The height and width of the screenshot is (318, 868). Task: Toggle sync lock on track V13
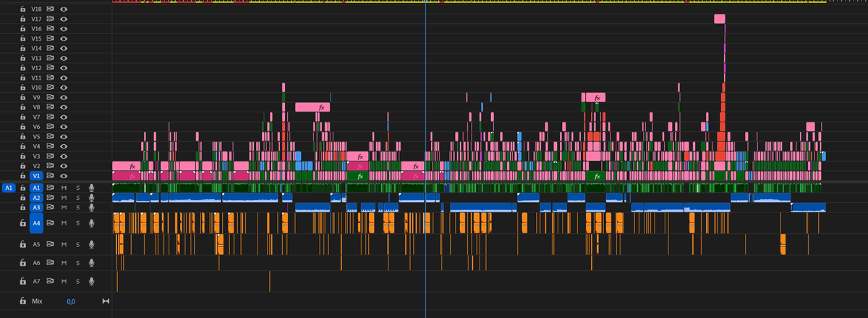tap(51, 57)
